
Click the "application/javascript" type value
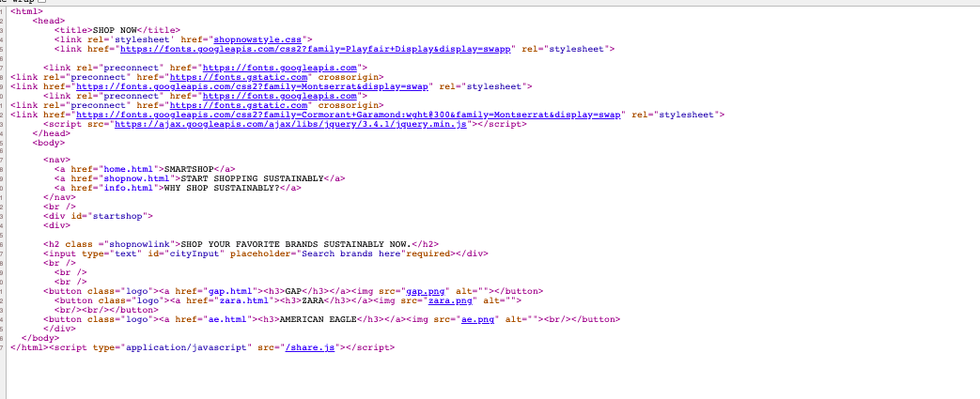click(186, 347)
